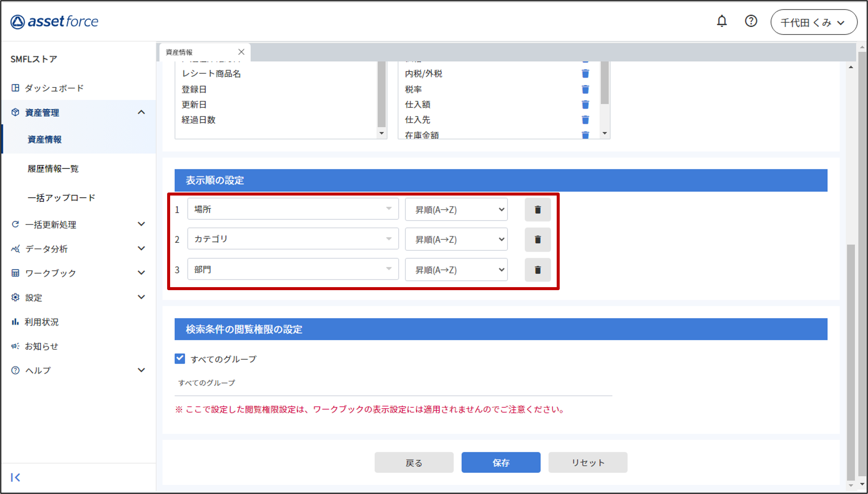Open 履歴情報一覧 in sidebar
Screen dimensions: 868x494
point(53,169)
